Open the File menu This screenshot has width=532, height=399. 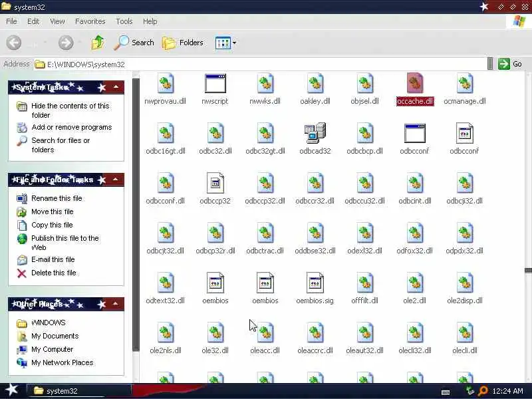(11, 21)
